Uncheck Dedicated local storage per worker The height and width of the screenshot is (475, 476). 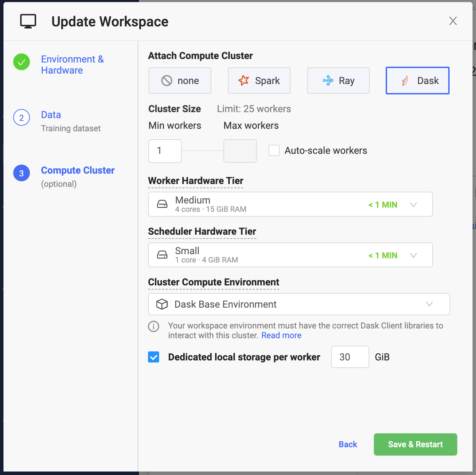click(x=154, y=357)
